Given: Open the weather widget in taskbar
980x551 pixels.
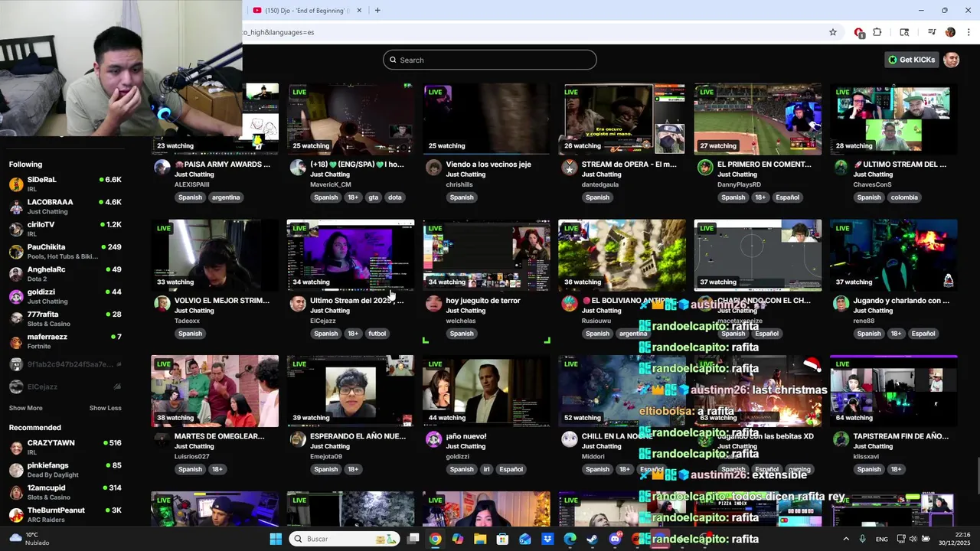Looking at the screenshot, I should click(x=28, y=539).
